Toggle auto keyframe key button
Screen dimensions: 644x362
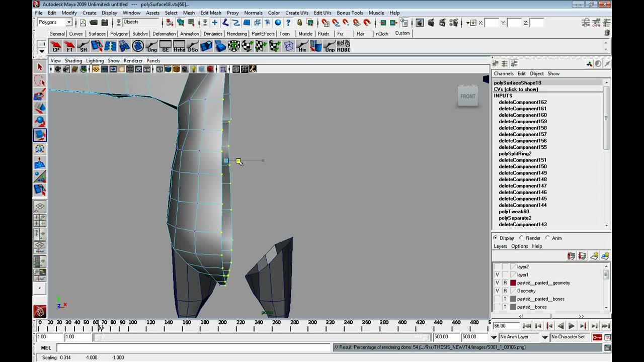click(x=597, y=337)
